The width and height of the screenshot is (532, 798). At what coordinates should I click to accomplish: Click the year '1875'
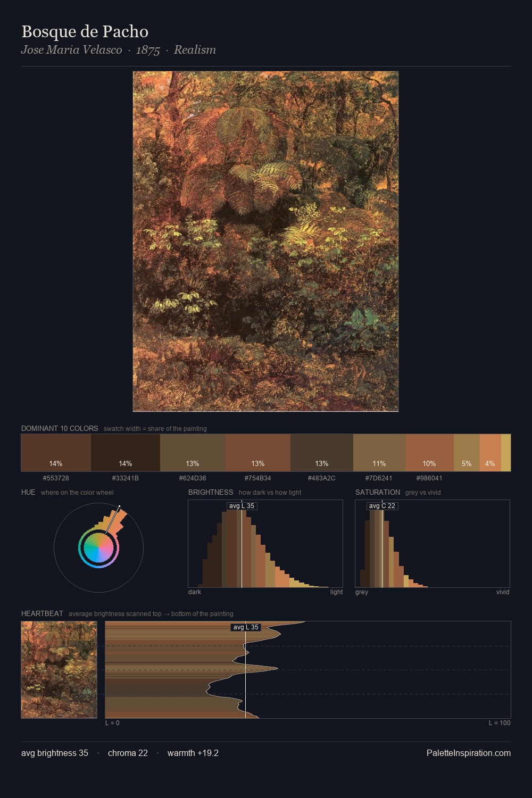[148, 50]
